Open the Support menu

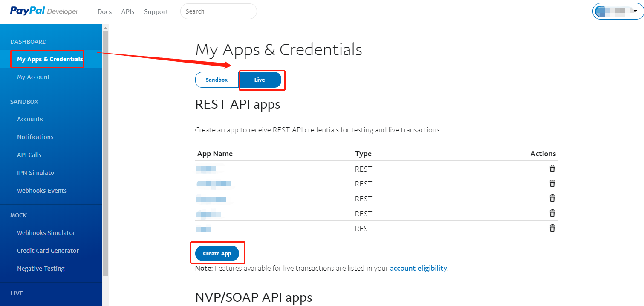156,11
